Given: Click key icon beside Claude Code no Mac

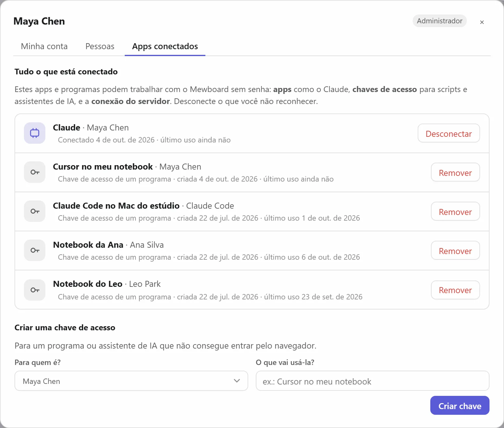Looking at the screenshot, I should pos(35,211).
